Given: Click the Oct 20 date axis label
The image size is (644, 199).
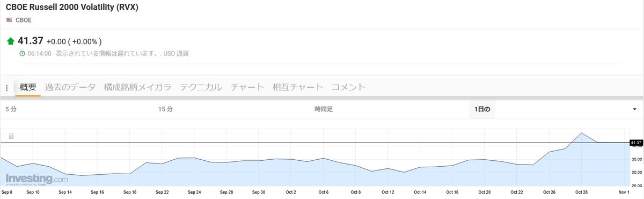Looking at the screenshot, I should pos(484,191).
